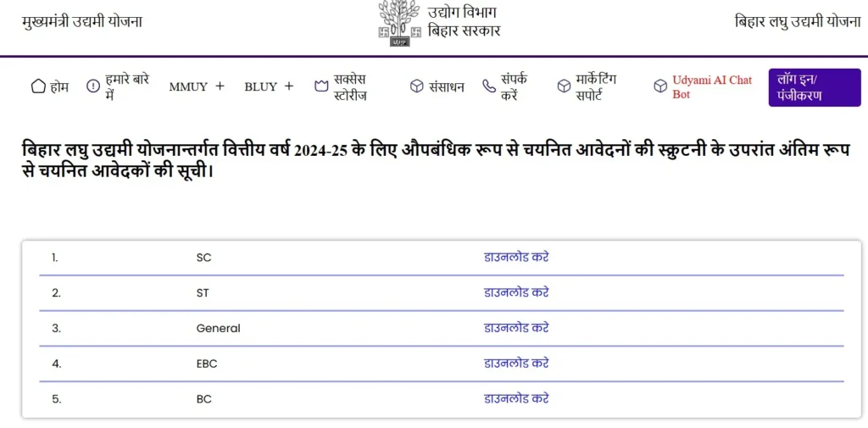
Task: Expand the BLUY plus menu
Action: tap(289, 86)
